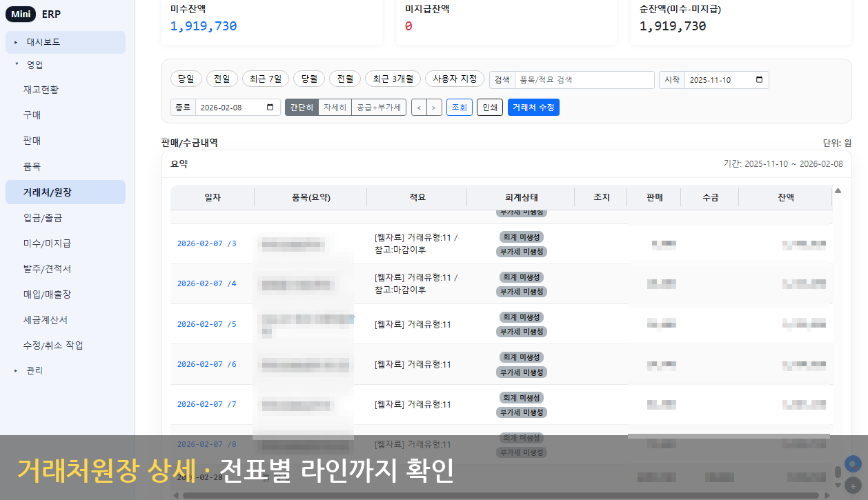Click the 품목(요약) column header

point(310,197)
